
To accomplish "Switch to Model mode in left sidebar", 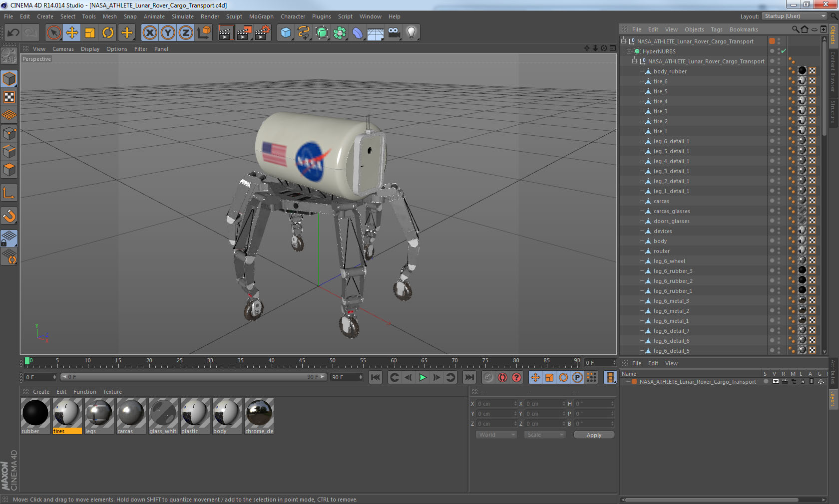I will (9, 79).
